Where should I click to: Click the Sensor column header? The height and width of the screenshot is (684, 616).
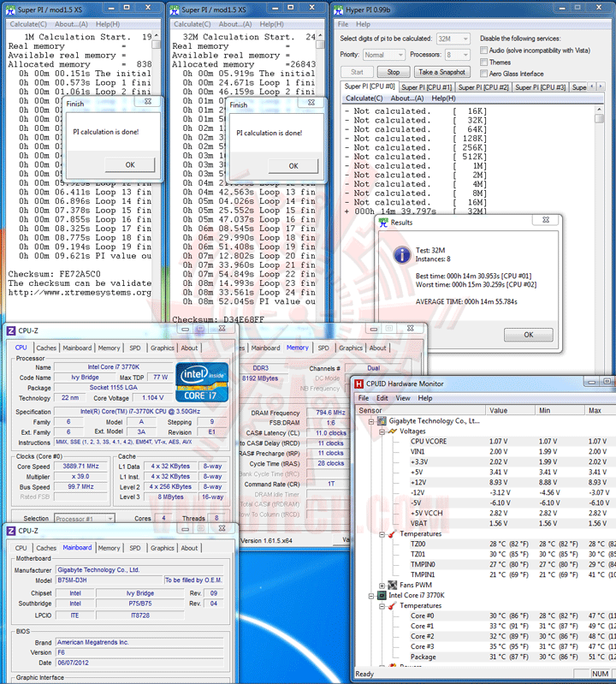point(421,411)
